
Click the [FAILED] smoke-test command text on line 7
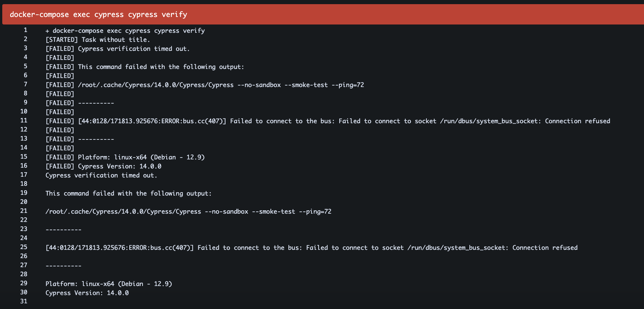pos(205,85)
